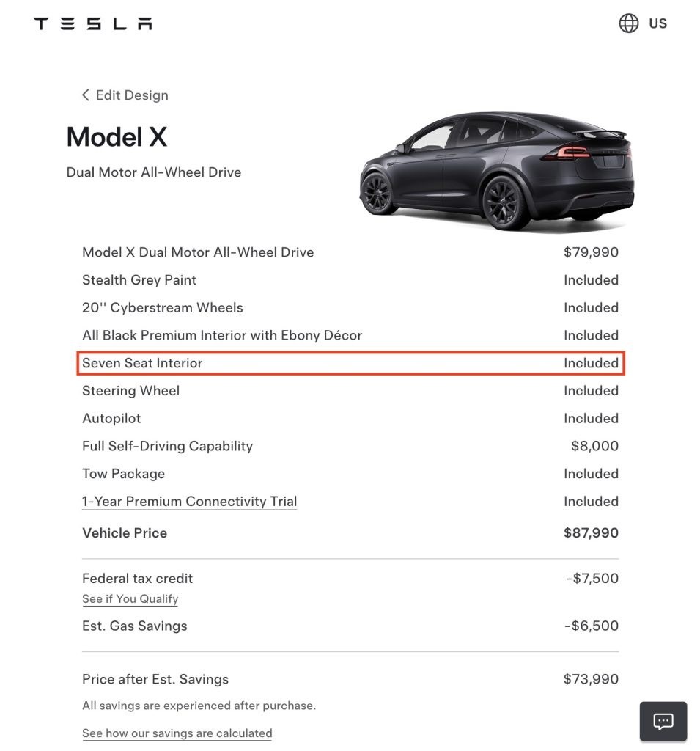
Task: Click the Price after Est. Savings label
Action: [155, 680]
